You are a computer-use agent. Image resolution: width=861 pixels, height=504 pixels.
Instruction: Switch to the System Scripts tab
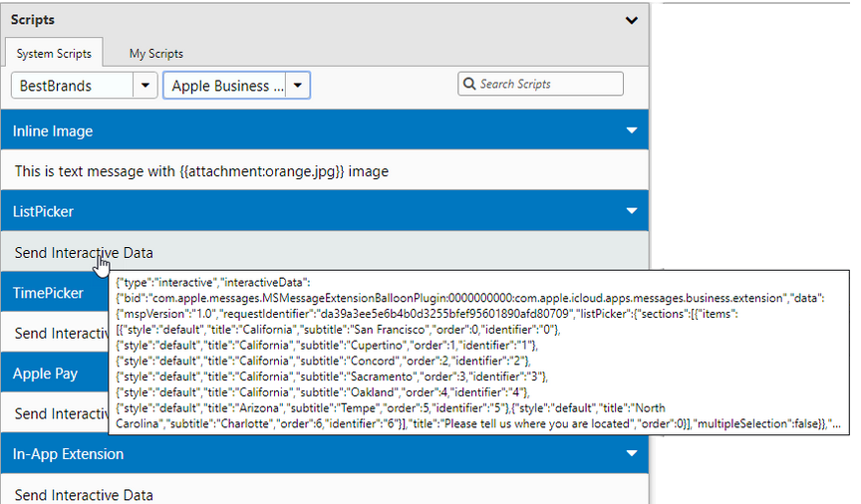point(54,54)
